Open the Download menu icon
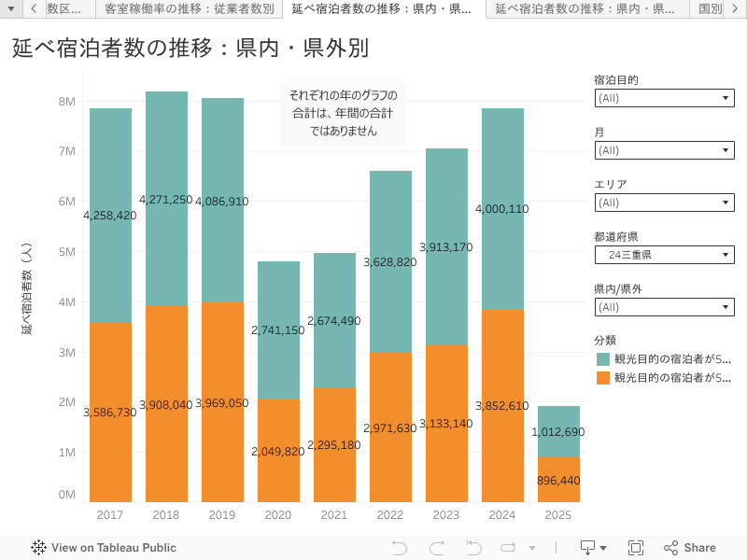The height and width of the screenshot is (560, 747). tap(593, 548)
